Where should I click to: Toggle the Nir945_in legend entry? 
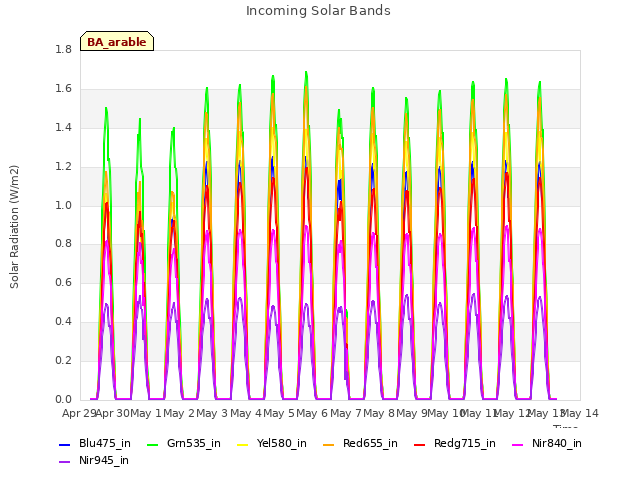pos(94,460)
